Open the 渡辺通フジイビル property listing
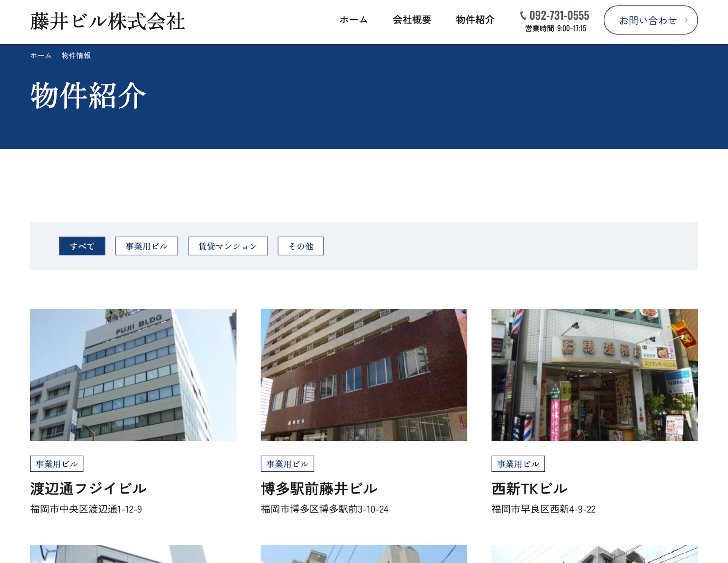Screen dimensions: 728x563 pyautogui.click(x=88, y=488)
